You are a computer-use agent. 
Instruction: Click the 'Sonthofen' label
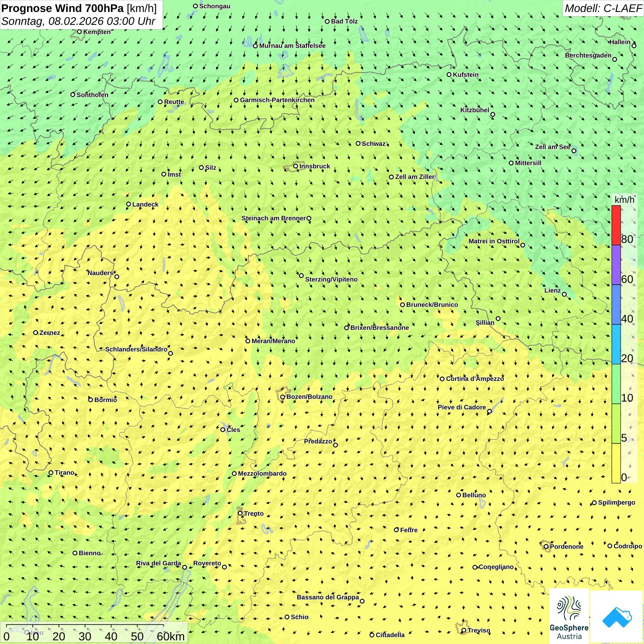[x=92, y=95]
